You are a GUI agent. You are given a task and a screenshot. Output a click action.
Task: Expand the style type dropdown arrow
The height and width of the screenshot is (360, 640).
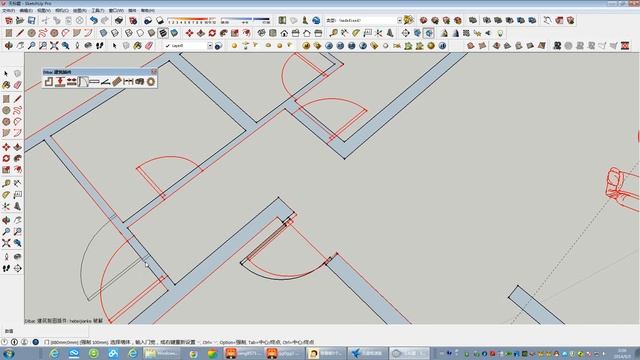400,20
